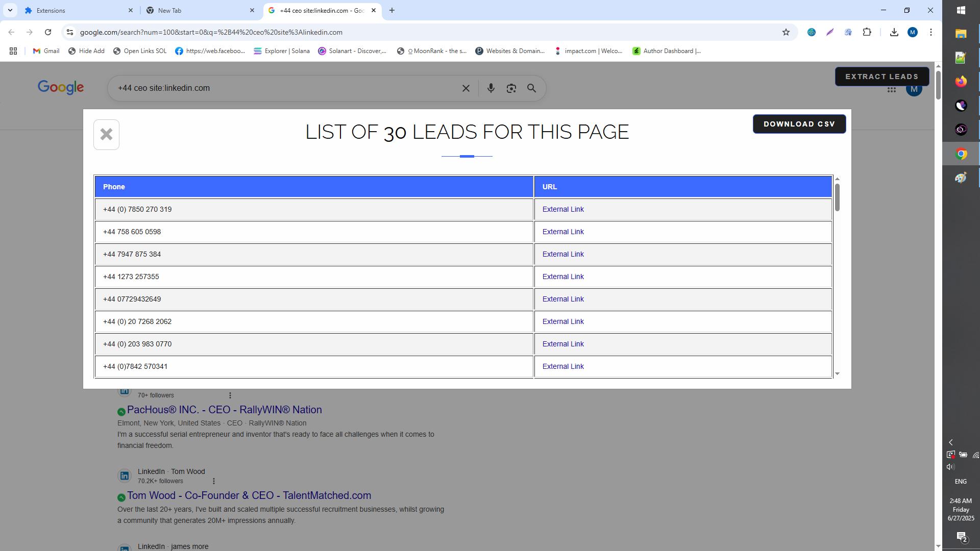
Task: Start voice search with microphone icon
Action: pyautogui.click(x=491, y=88)
